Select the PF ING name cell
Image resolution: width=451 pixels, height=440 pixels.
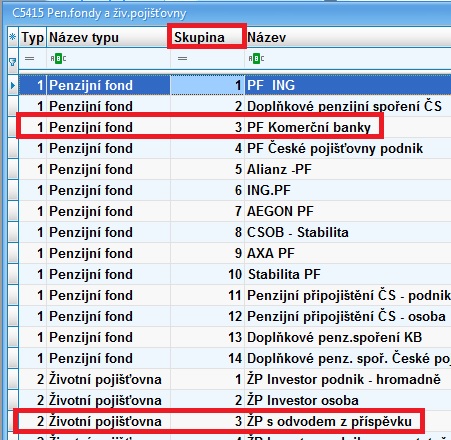pos(348,85)
